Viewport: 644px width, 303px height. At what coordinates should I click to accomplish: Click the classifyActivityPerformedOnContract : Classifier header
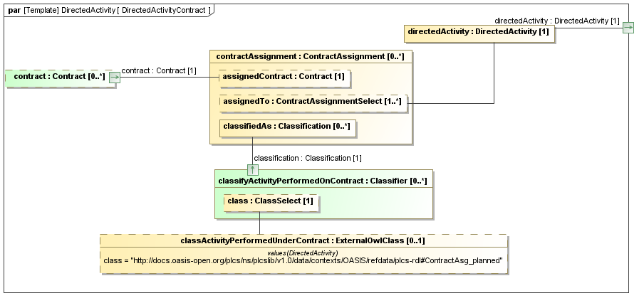[322, 181]
